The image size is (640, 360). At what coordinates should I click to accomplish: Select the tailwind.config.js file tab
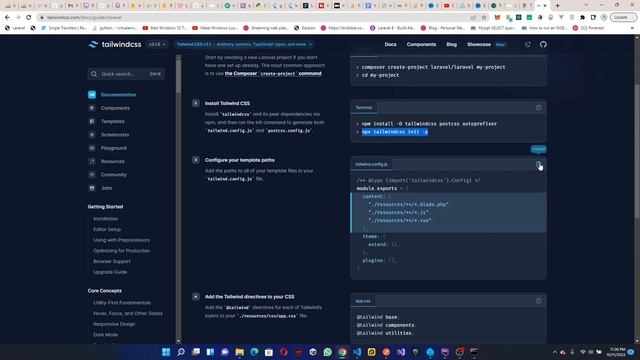coord(371,164)
